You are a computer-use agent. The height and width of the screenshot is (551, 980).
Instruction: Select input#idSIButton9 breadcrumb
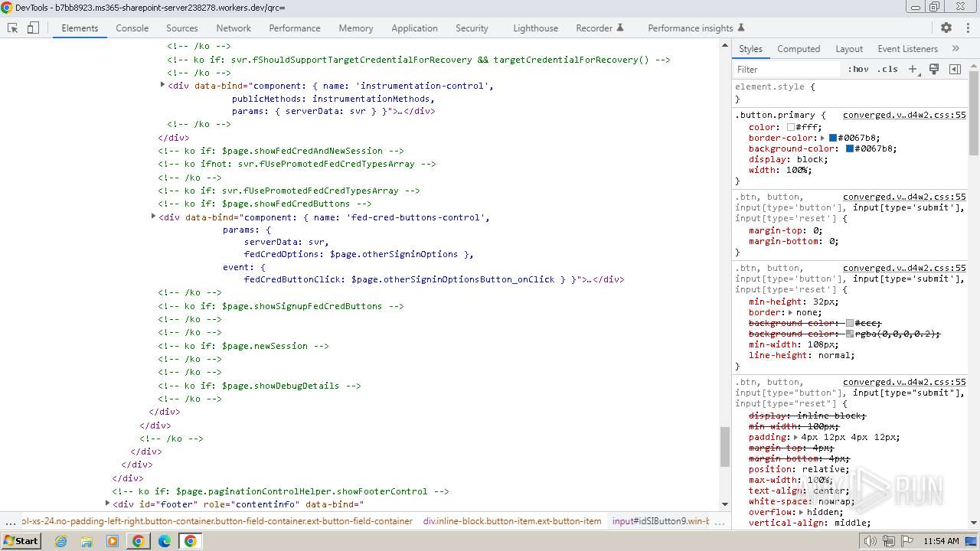[x=661, y=521]
